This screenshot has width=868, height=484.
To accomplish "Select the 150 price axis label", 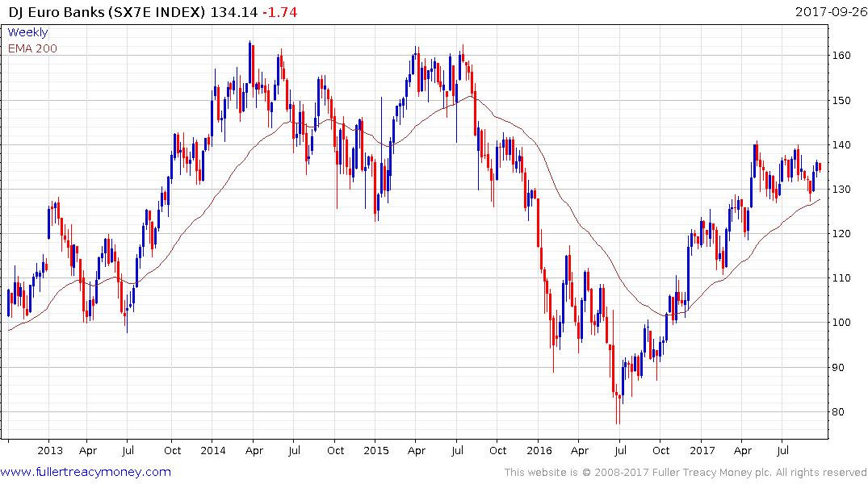I will (841, 101).
